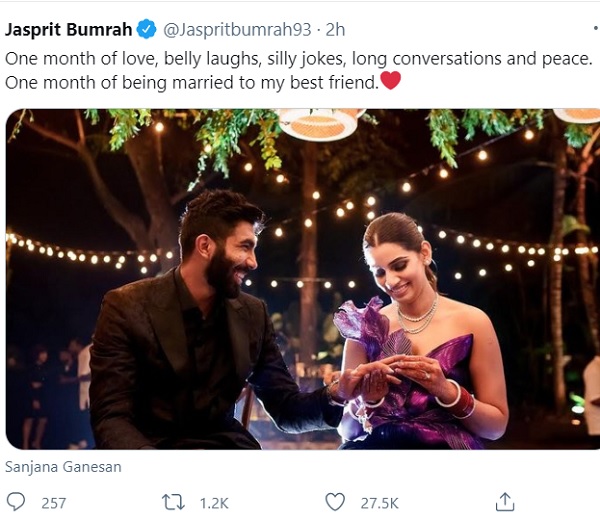Click the red heart emoji in tweet
The width and height of the screenshot is (600, 519).
[x=391, y=80]
